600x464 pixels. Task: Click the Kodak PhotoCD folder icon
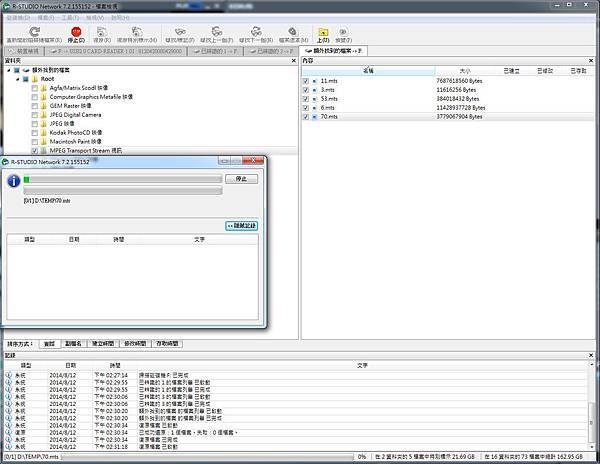[x=43, y=131]
